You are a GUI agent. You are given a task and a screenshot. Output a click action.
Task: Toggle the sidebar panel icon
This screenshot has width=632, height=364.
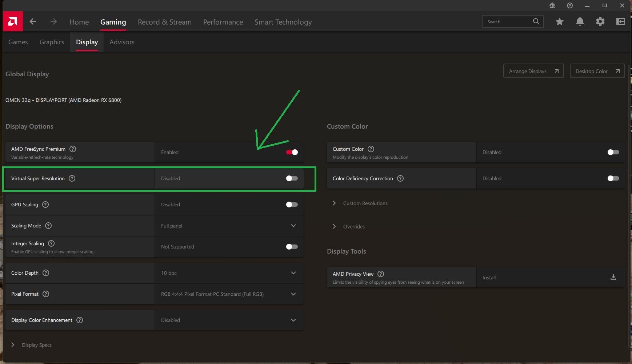(621, 21)
